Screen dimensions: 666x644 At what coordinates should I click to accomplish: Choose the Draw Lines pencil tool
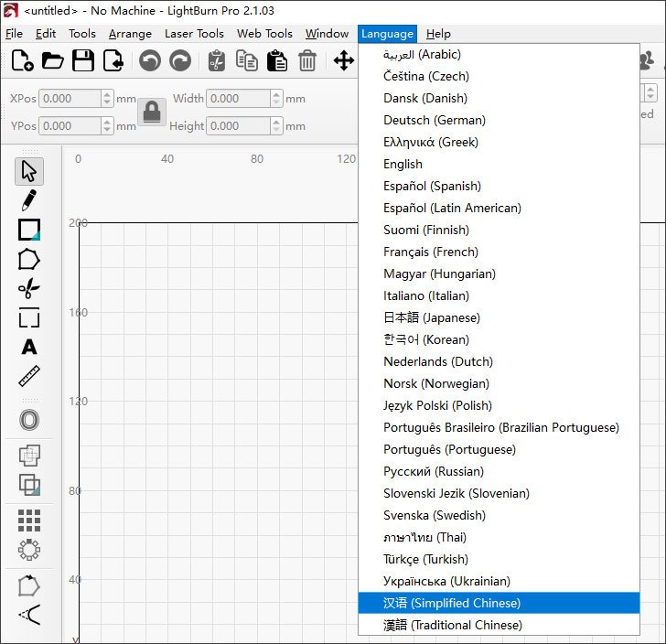tap(29, 200)
